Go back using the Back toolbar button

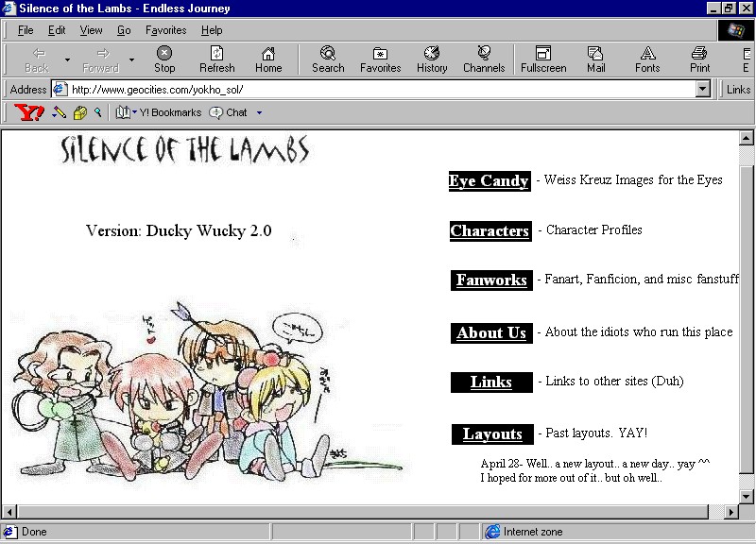(x=37, y=59)
